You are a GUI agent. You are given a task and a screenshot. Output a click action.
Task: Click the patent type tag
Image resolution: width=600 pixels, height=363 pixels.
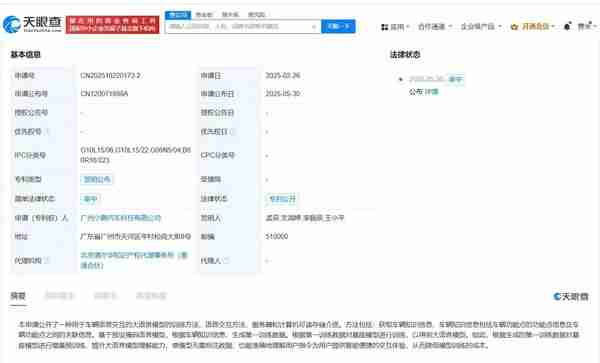[x=97, y=179]
